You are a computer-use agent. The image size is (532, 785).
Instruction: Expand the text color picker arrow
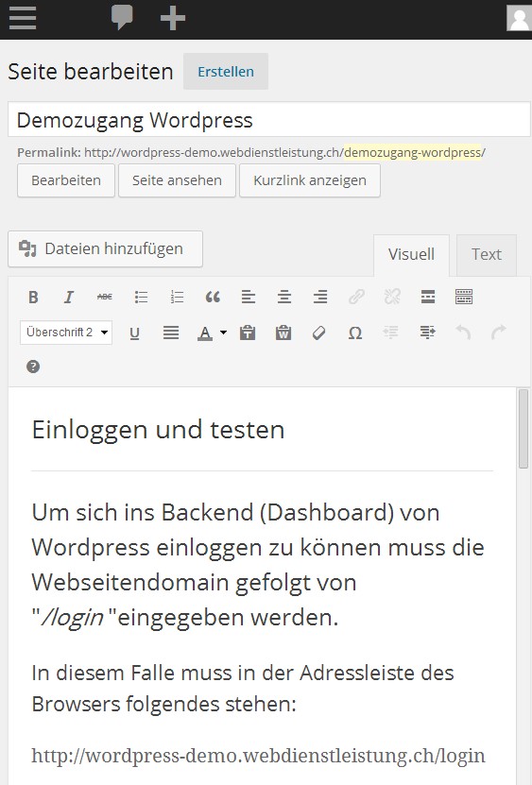(x=223, y=333)
